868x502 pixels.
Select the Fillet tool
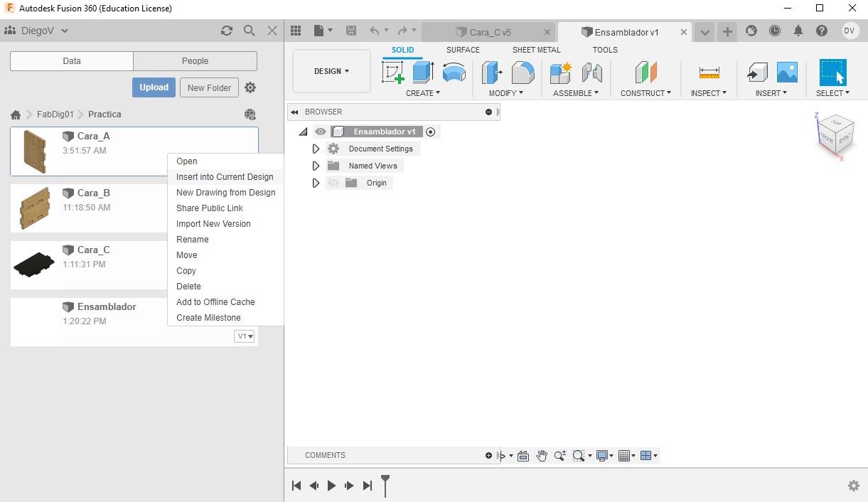[x=523, y=73]
